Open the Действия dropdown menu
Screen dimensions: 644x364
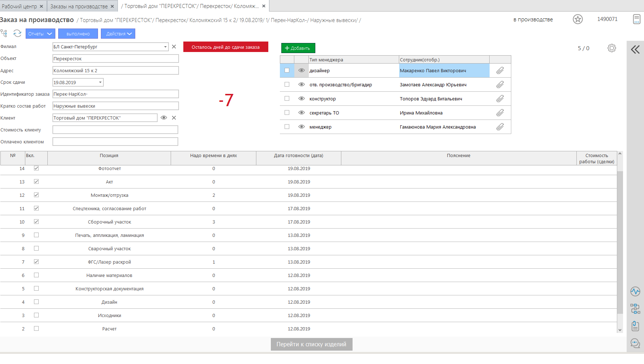tap(119, 34)
